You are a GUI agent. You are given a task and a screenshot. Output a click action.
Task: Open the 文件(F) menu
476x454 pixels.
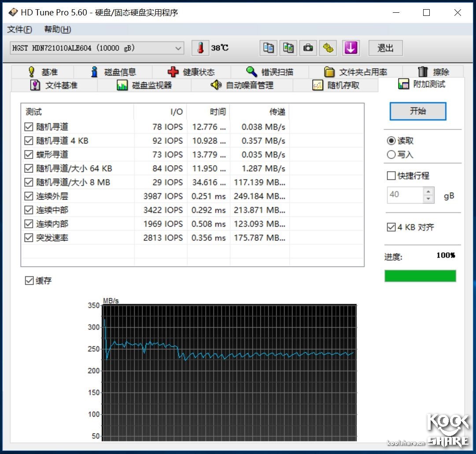pyautogui.click(x=19, y=29)
